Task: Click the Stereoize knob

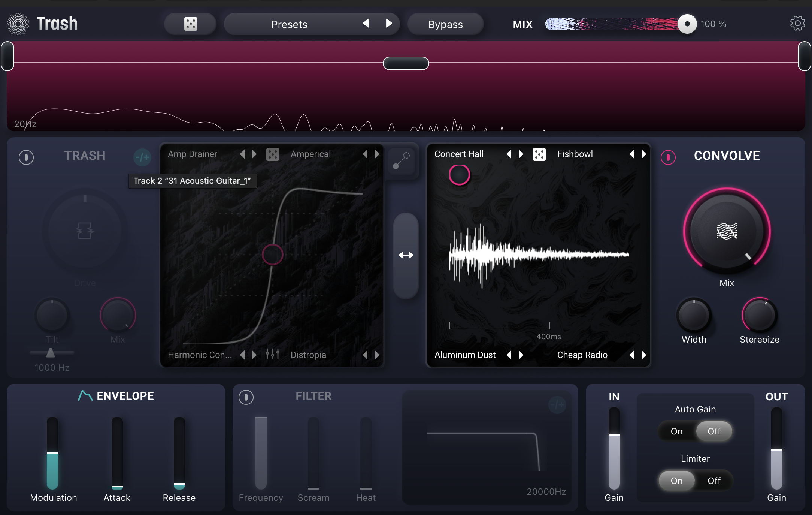Action: 760,315
